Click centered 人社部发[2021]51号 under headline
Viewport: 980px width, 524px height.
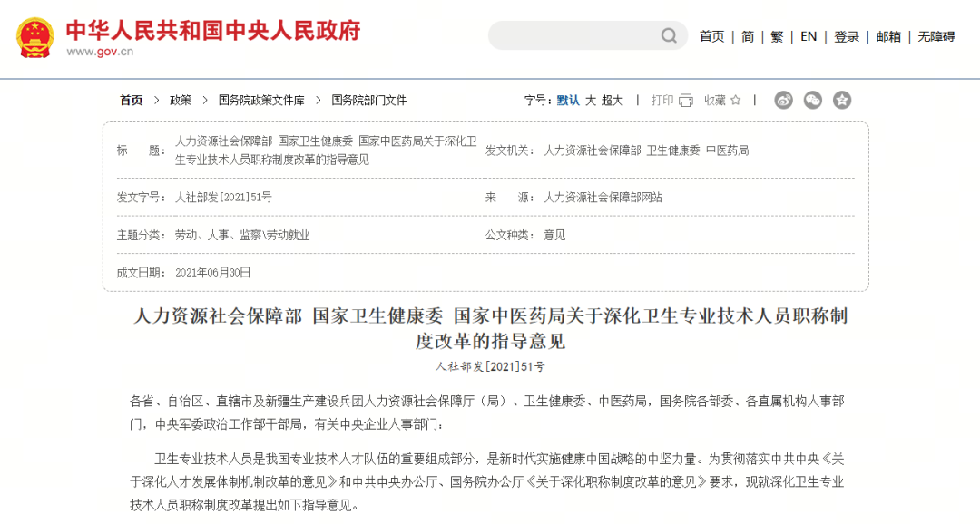point(490,366)
